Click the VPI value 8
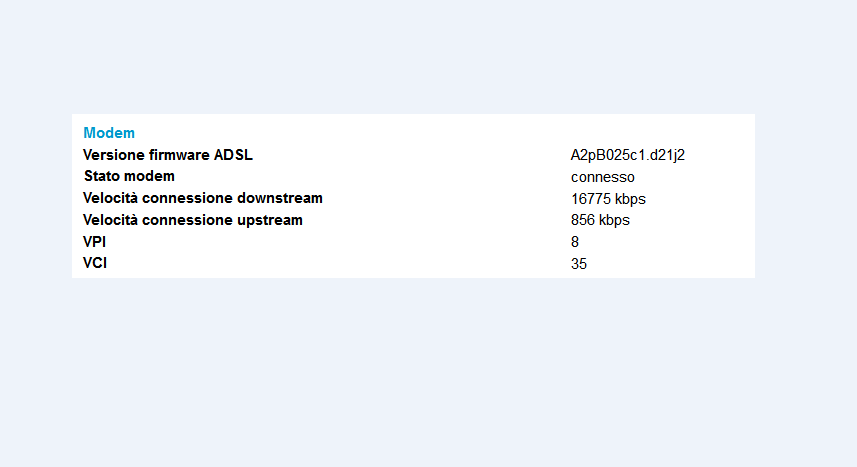The image size is (857, 467). [x=574, y=242]
